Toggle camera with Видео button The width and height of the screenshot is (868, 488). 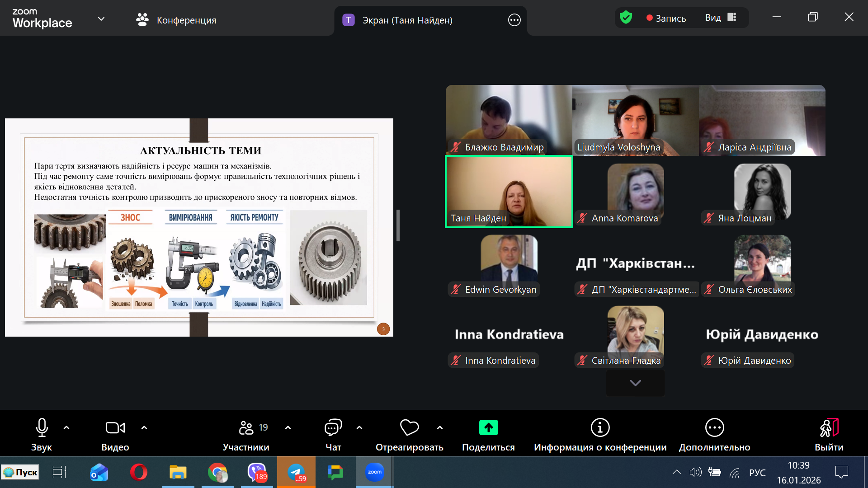point(115,427)
